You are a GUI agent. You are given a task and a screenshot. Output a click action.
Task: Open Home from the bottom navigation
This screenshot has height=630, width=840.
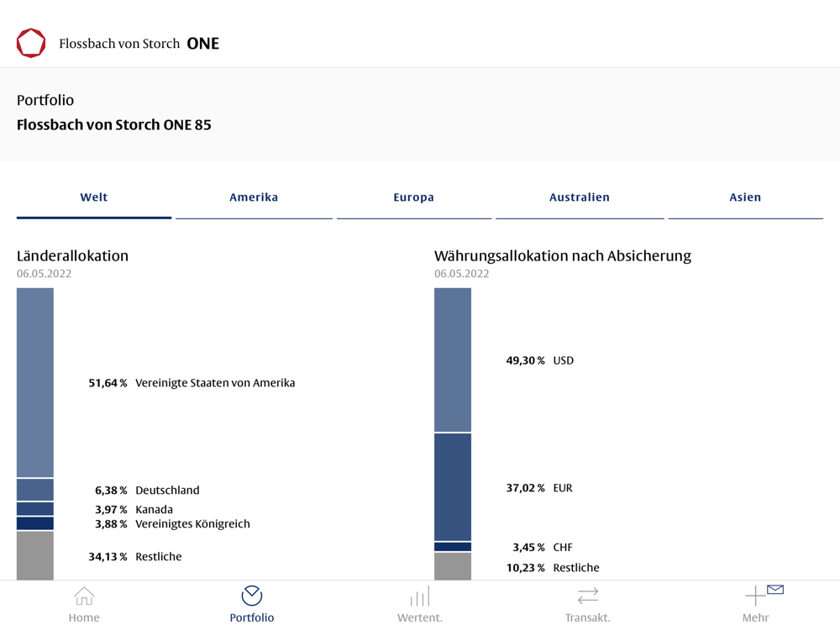[x=84, y=606]
